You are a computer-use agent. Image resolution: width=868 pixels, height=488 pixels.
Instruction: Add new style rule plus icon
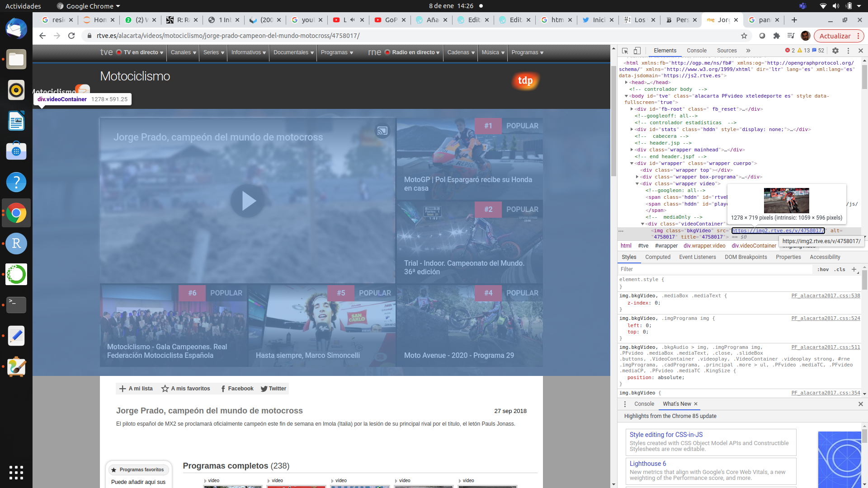(854, 269)
